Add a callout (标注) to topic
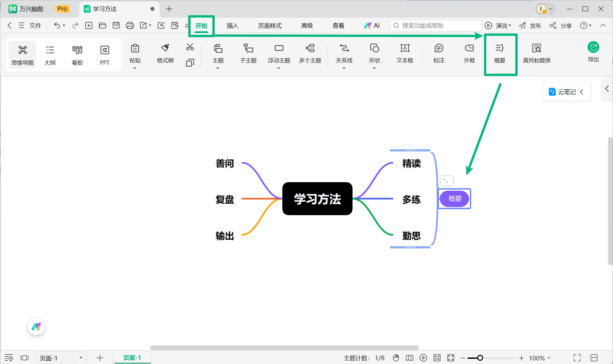Image resolution: width=613 pixels, height=364 pixels. tap(439, 54)
